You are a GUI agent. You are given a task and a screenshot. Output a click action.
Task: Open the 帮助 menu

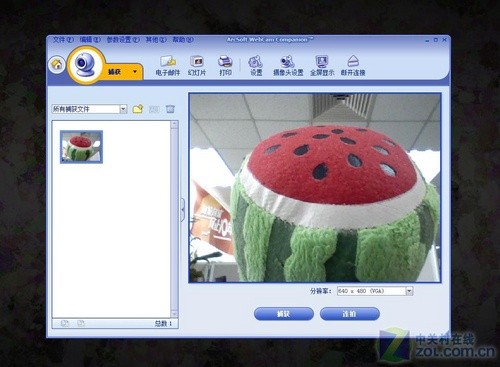(x=183, y=40)
